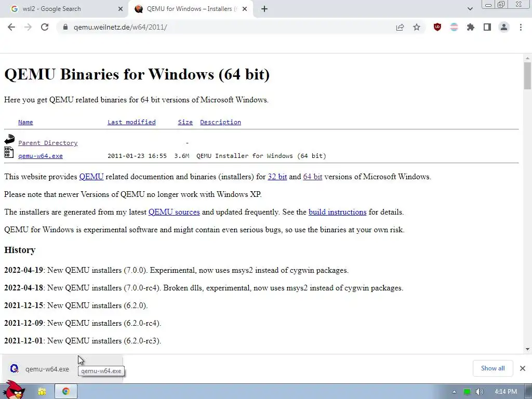
Task: Open the file explorer taskbar icon
Action: (42, 392)
